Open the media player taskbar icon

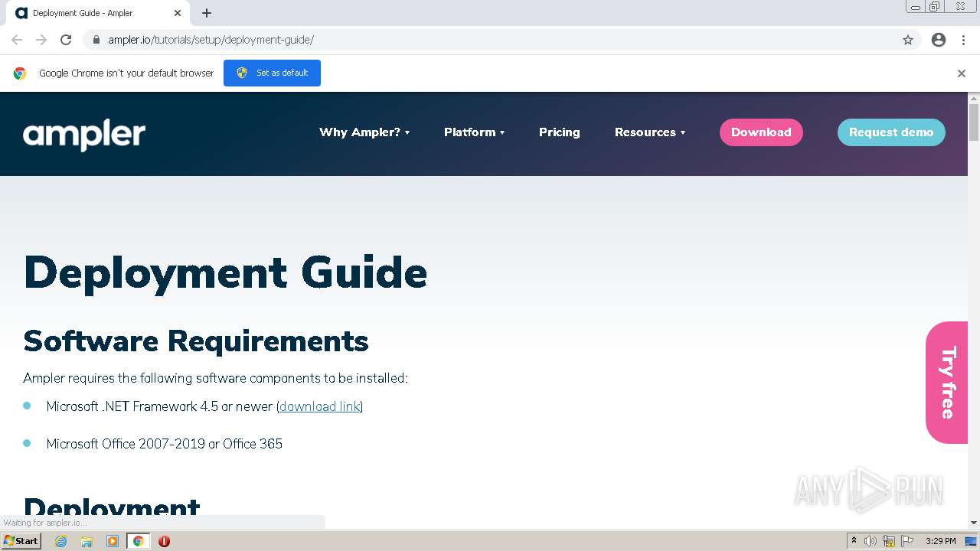pyautogui.click(x=113, y=541)
